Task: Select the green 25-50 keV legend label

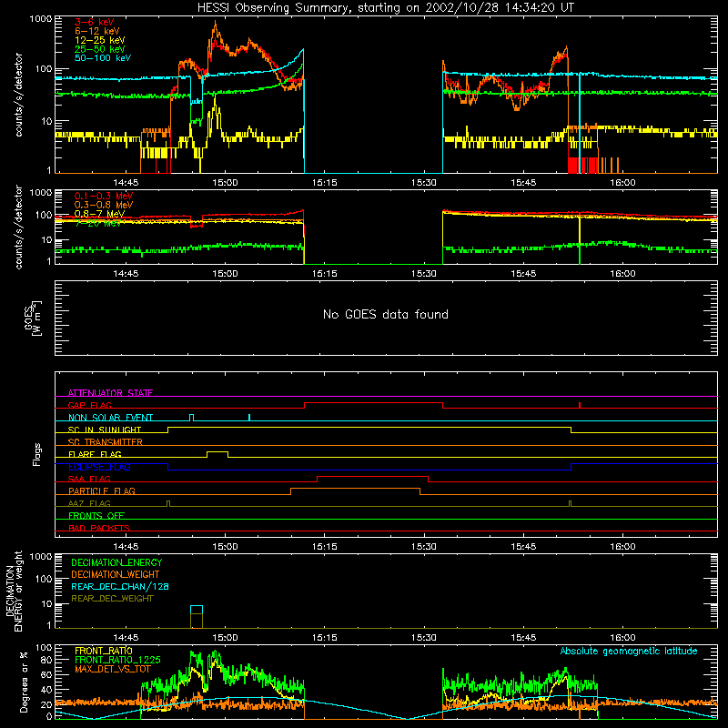Action: coord(99,49)
